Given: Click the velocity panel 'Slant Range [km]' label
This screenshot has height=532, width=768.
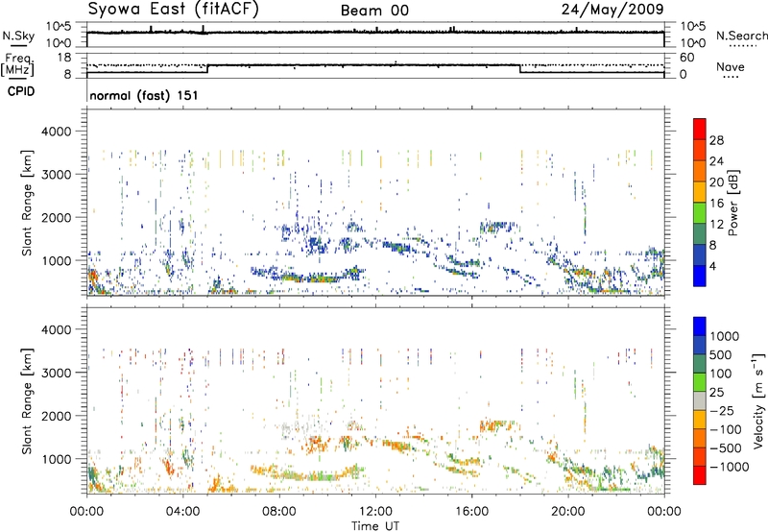Looking at the screenshot, I should pos(27,401).
